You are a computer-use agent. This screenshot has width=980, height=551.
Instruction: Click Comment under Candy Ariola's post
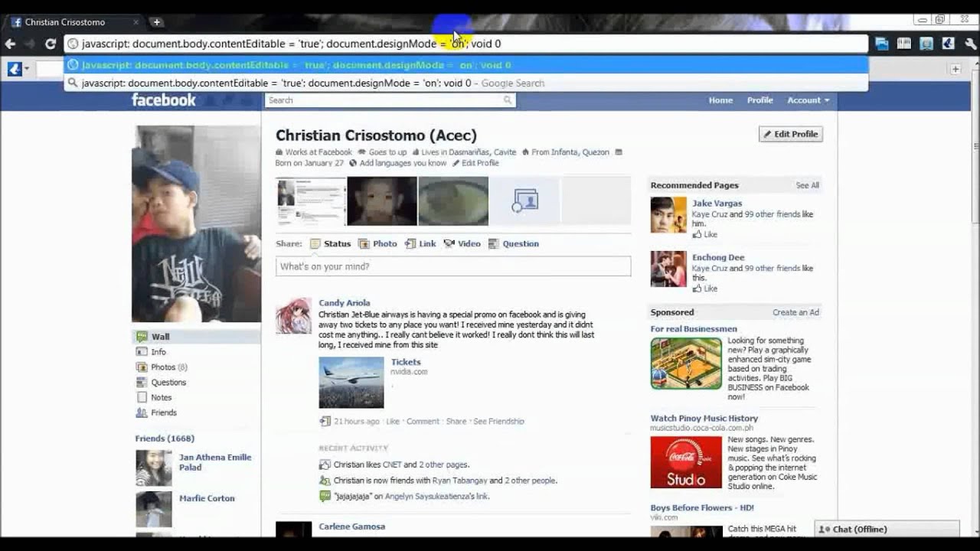tap(423, 422)
